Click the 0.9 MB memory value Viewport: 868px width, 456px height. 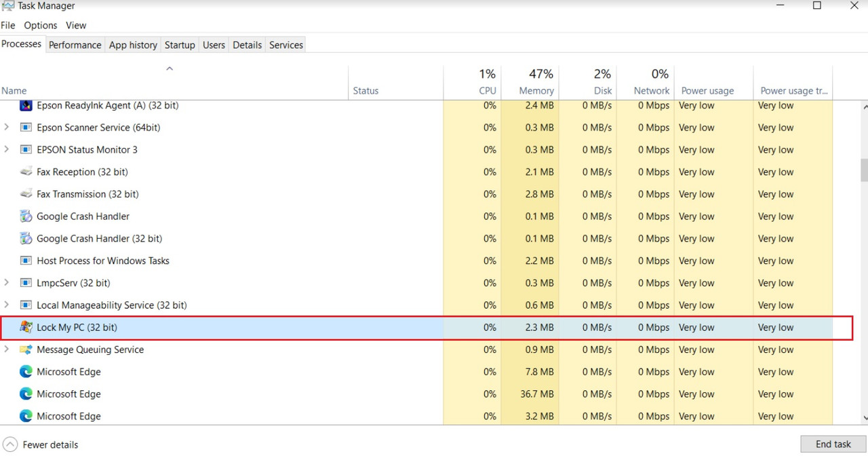(539, 349)
